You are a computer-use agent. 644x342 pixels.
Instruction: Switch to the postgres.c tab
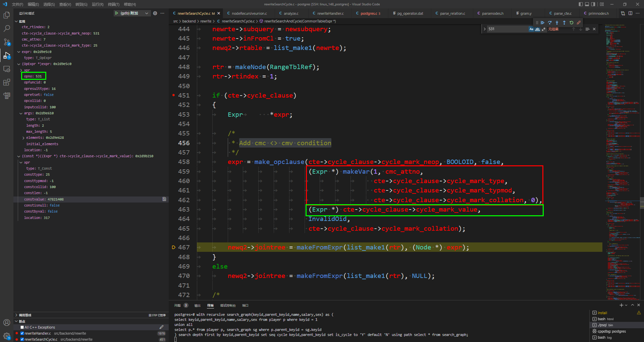(x=370, y=13)
